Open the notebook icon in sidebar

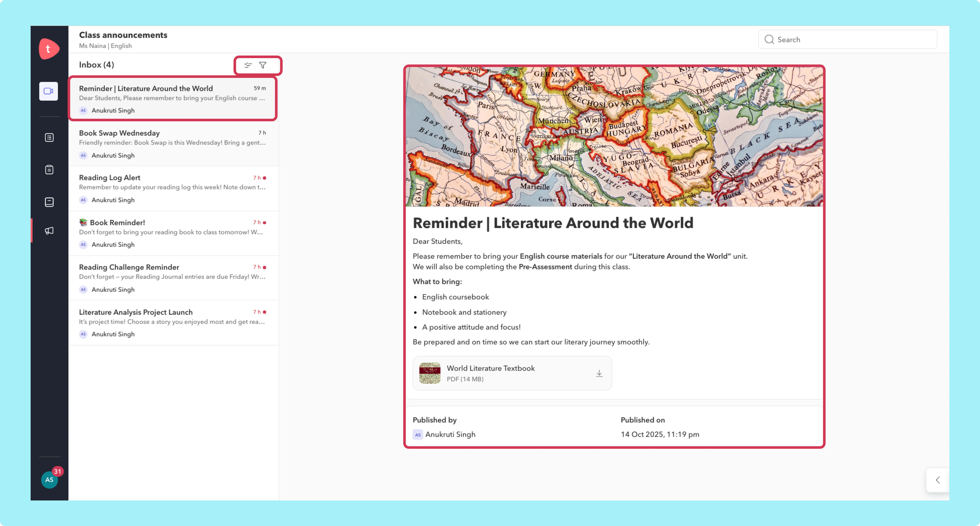[49, 202]
